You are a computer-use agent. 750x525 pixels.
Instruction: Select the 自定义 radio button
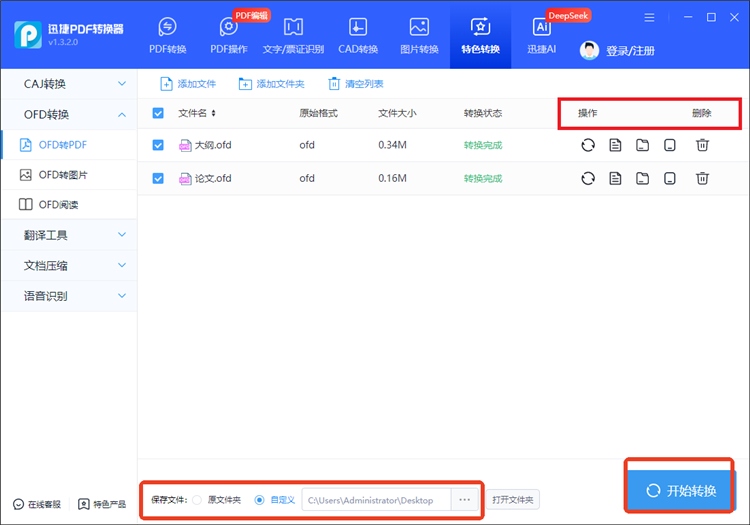[259, 500]
